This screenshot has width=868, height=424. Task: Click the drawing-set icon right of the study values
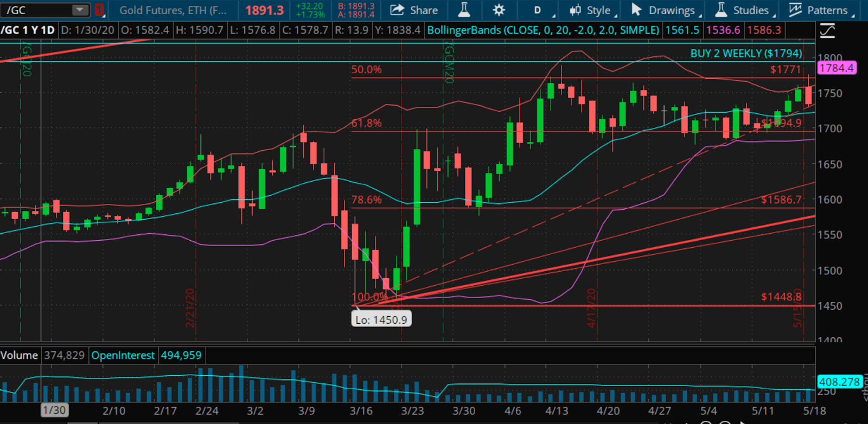click(827, 31)
